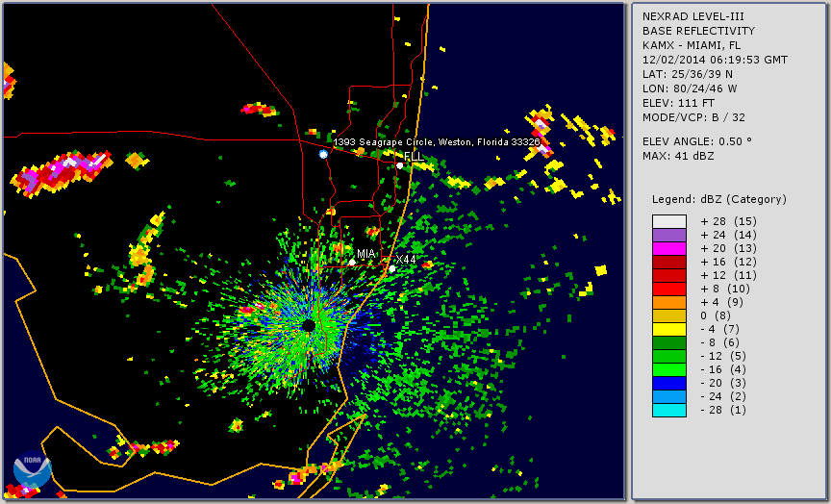Click the '0 (8)' legend label text

(716, 315)
